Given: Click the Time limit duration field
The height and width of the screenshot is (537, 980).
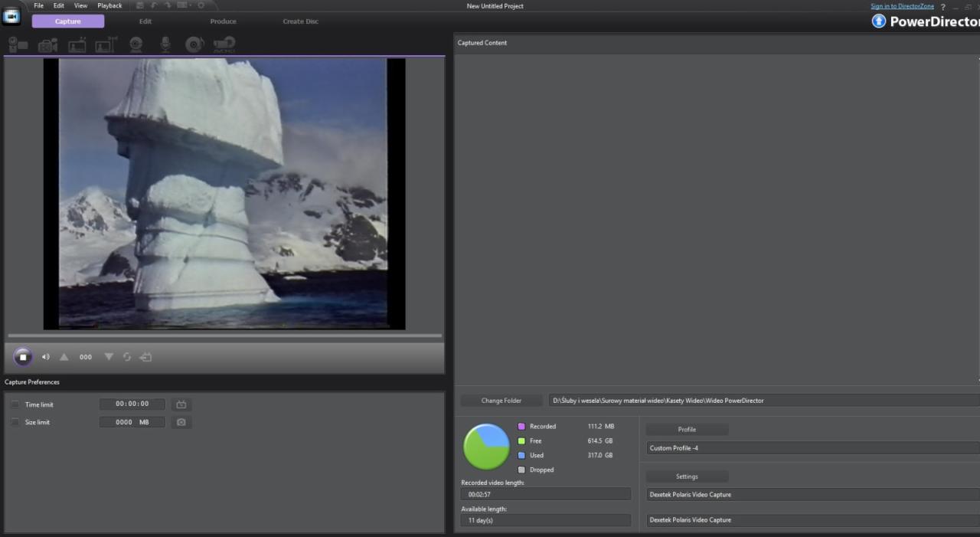Looking at the screenshot, I should coord(132,404).
